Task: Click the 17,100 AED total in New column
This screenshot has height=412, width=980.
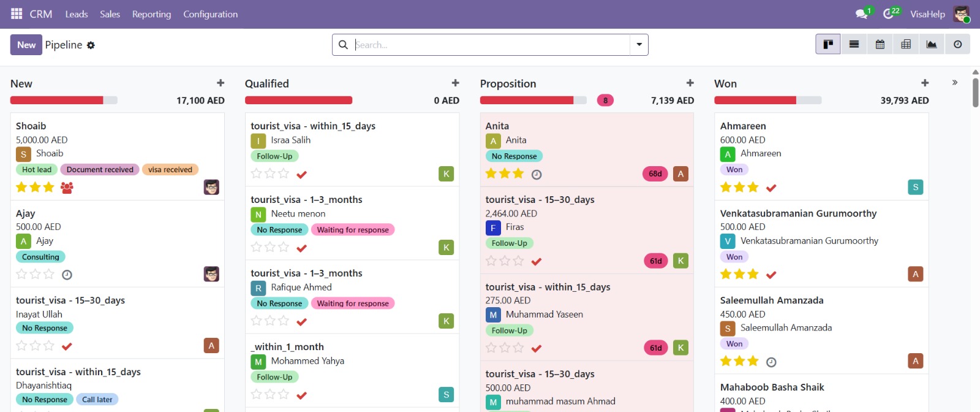Action: tap(200, 101)
